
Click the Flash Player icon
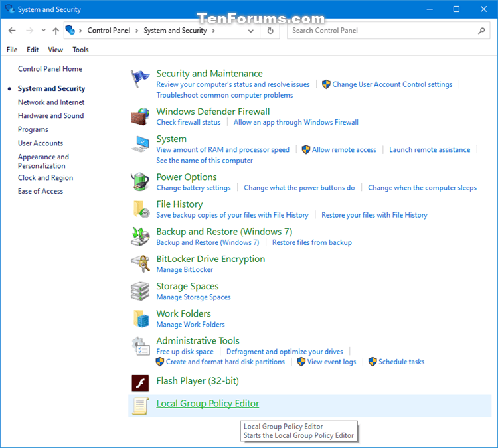(140, 383)
